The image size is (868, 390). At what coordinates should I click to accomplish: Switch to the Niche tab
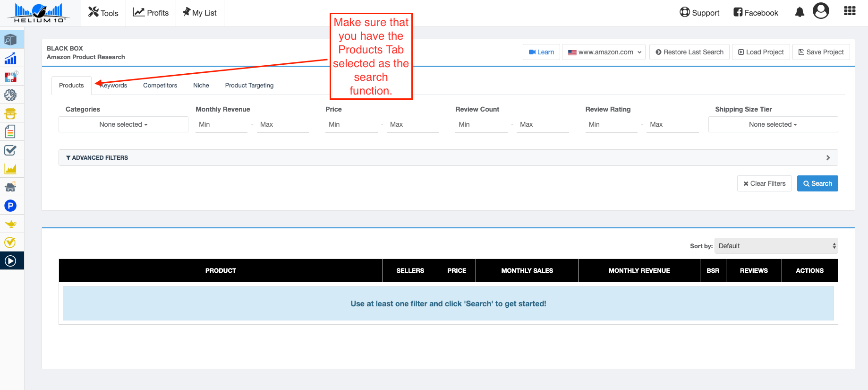201,86
